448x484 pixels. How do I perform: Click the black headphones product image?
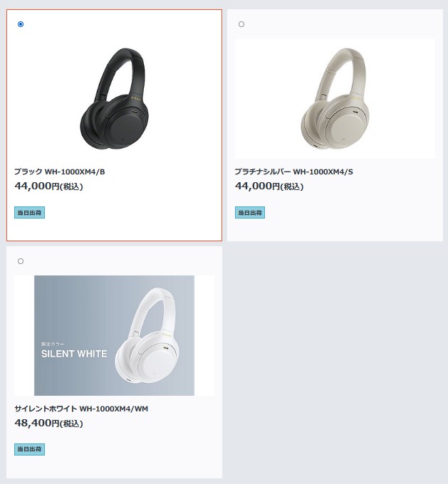coord(115,99)
